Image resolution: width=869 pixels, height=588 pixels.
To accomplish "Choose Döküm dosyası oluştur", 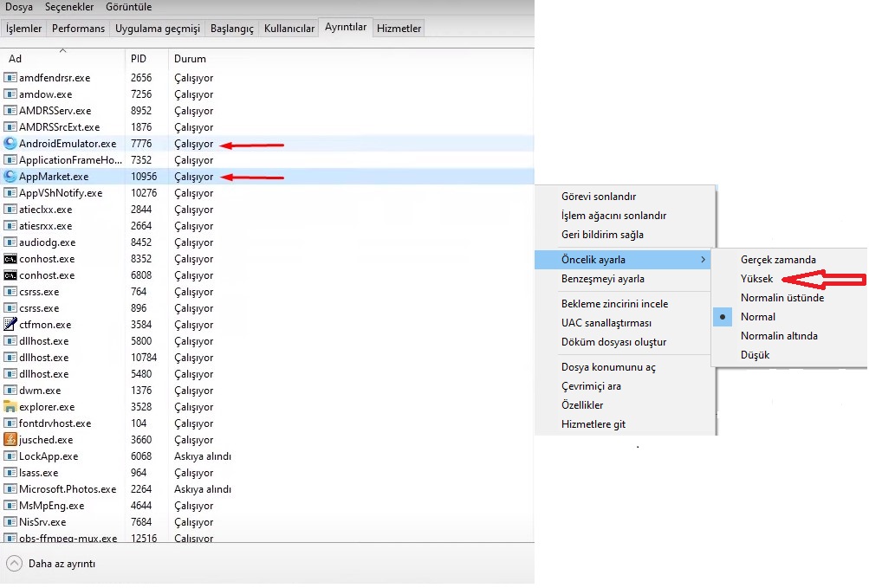I will tap(613, 342).
